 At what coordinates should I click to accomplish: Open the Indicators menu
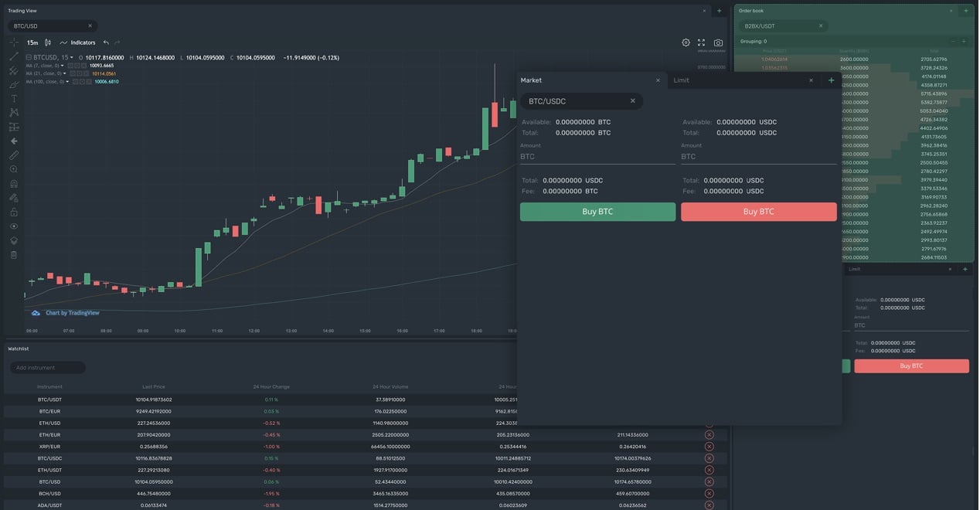(78, 42)
